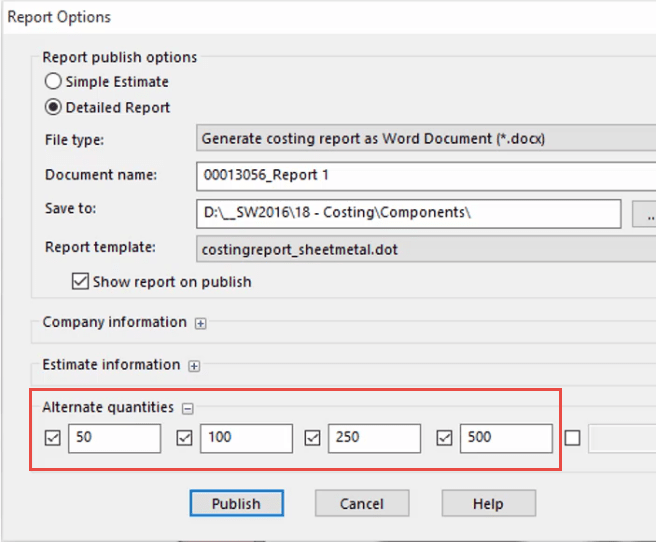Click the quantity field containing 500
Viewport: 656px width, 542px height.
[x=506, y=438]
